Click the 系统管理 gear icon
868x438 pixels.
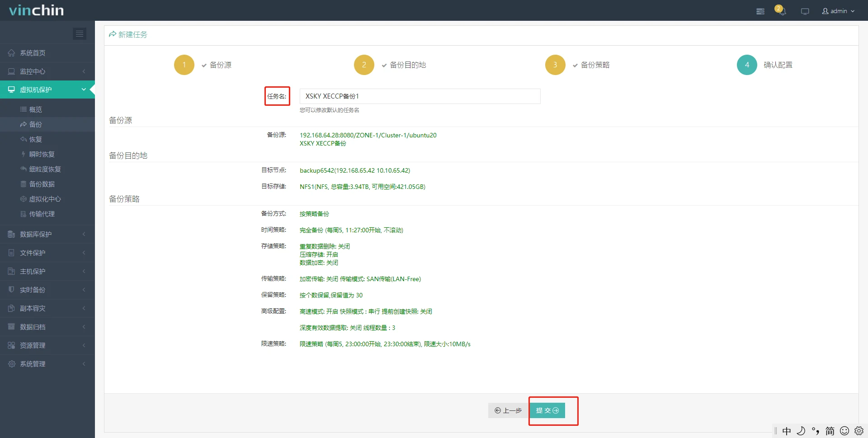(x=11, y=364)
